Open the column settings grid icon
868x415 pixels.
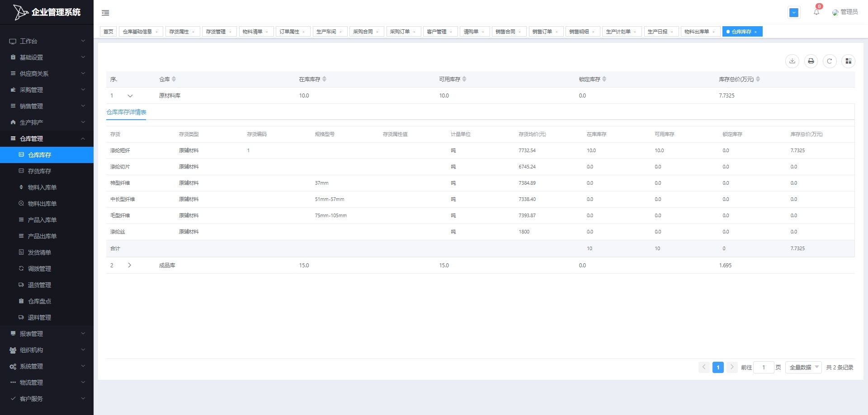[848, 61]
